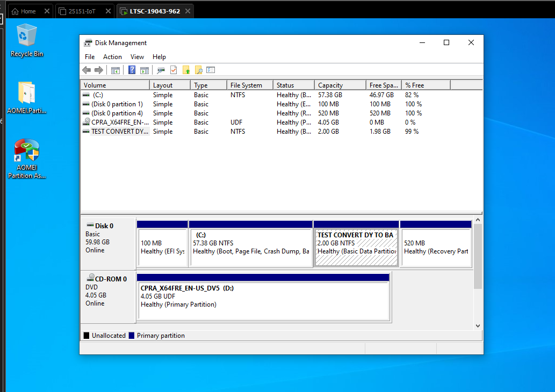Close the 25151-IoT tab
This screenshot has width=555, height=392.
click(109, 11)
